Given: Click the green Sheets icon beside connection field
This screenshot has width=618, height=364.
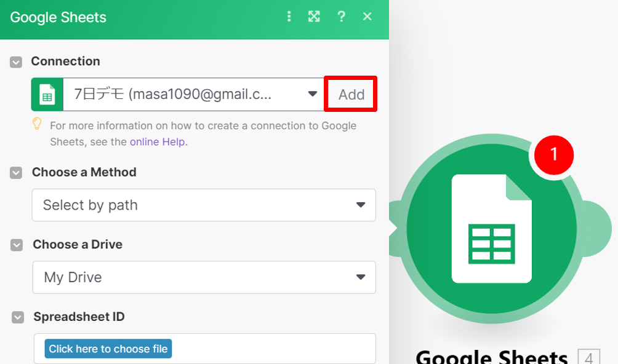Looking at the screenshot, I should point(47,95).
